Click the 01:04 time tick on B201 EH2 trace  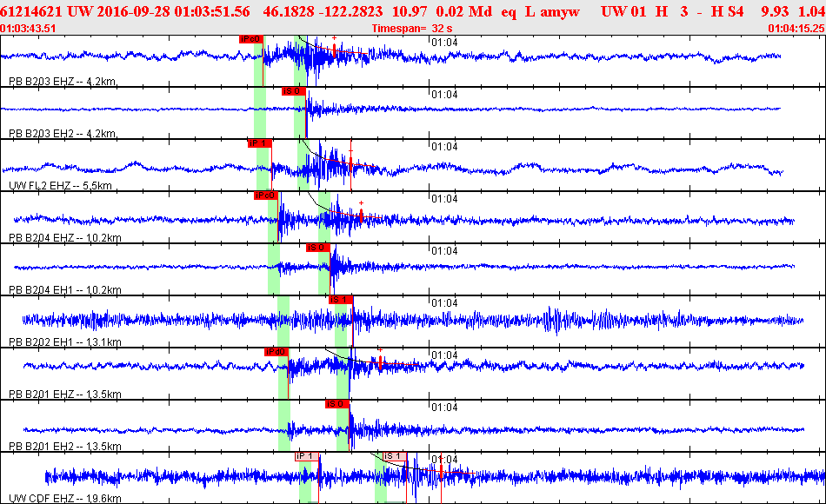pos(444,407)
